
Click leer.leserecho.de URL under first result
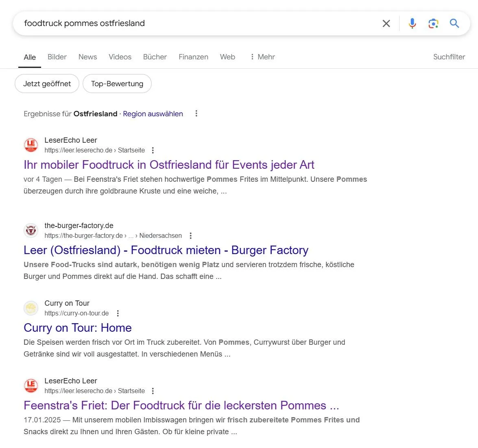(94, 150)
